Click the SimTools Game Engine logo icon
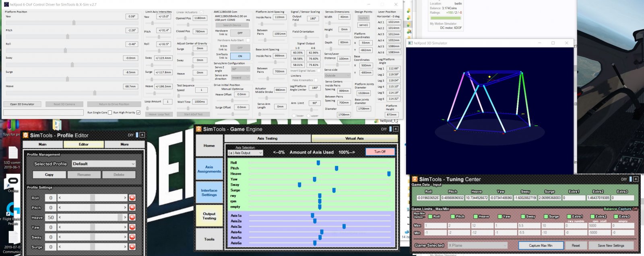644x256 pixels. point(198,129)
